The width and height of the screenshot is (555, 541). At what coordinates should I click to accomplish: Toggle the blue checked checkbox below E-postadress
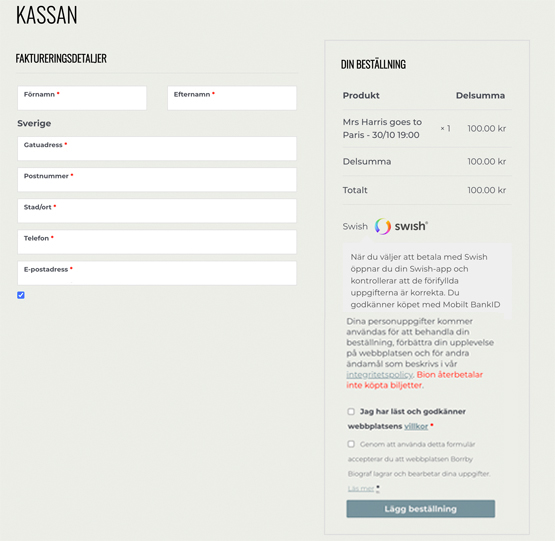click(21, 295)
